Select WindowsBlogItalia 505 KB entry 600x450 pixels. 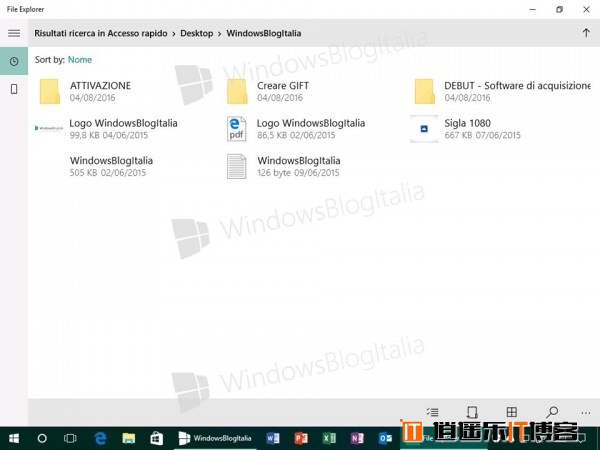[x=111, y=166]
